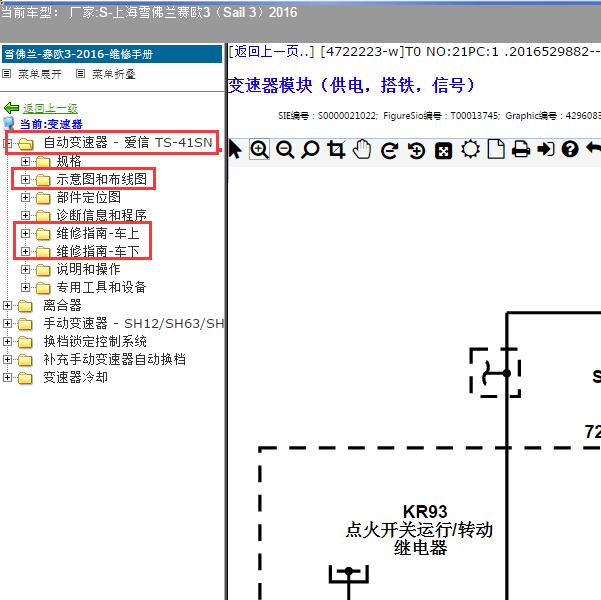Expand the 部件定位图 folder

click(25, 197)
